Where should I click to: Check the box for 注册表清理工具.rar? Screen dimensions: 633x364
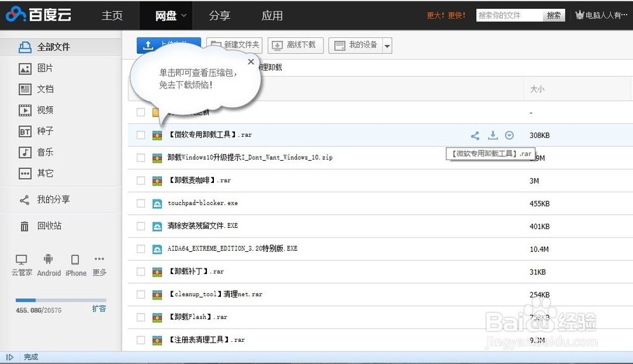(x=141, y=340)
